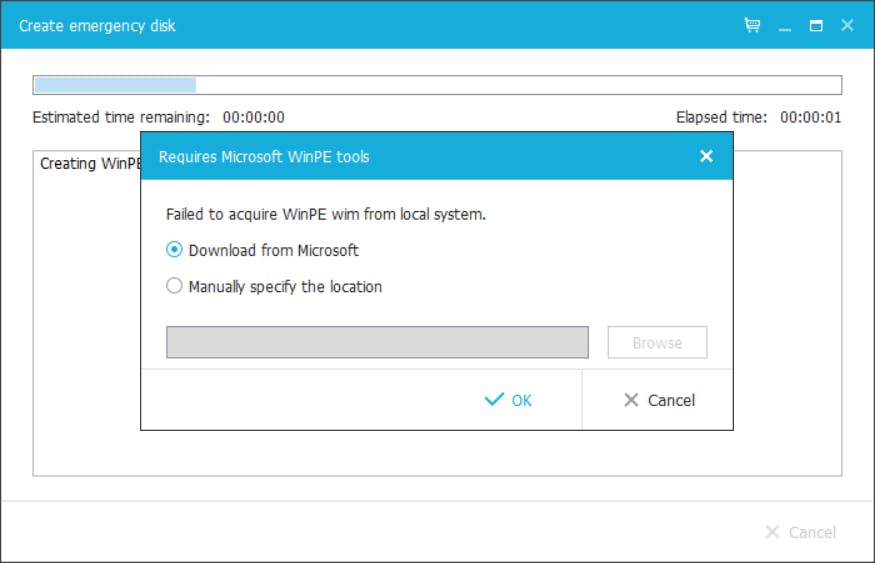875x563 pixels.
Task: Select the Download from Microsoft option
Action: [175, 250]
